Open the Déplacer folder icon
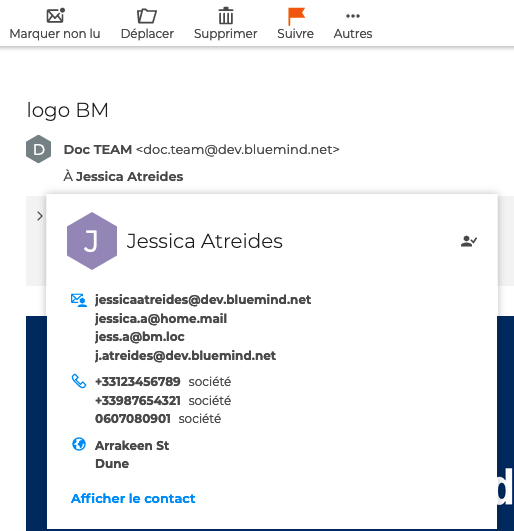The height and width of the screenshot is (531, 514). point(147,16)
